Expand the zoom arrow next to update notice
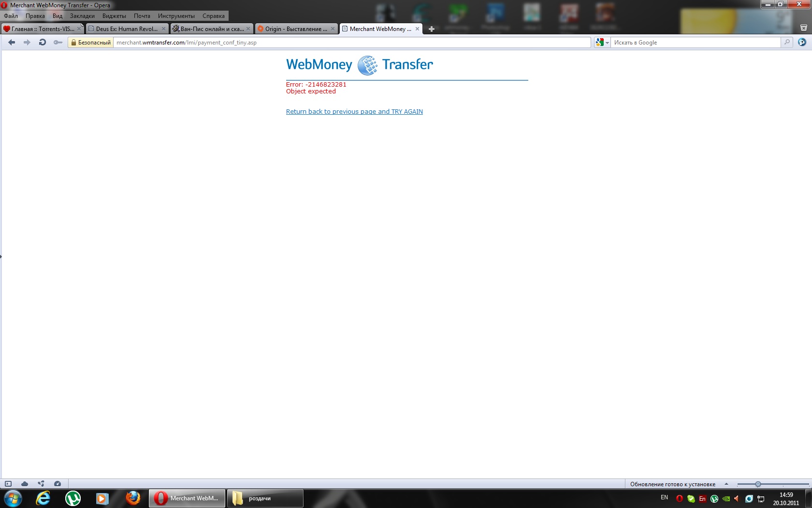 (x=726, y=484)
